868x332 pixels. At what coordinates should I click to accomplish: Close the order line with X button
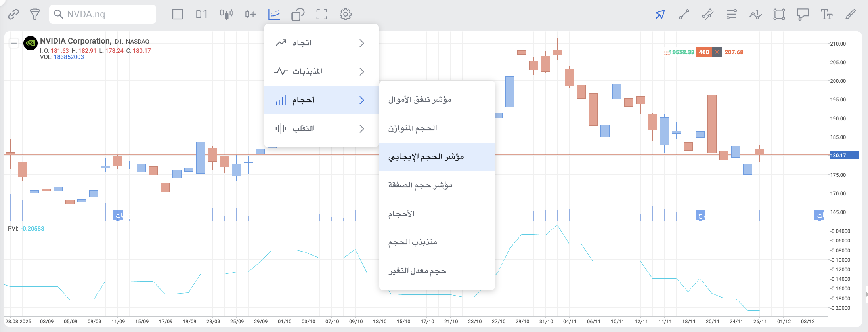pos(717,52)
